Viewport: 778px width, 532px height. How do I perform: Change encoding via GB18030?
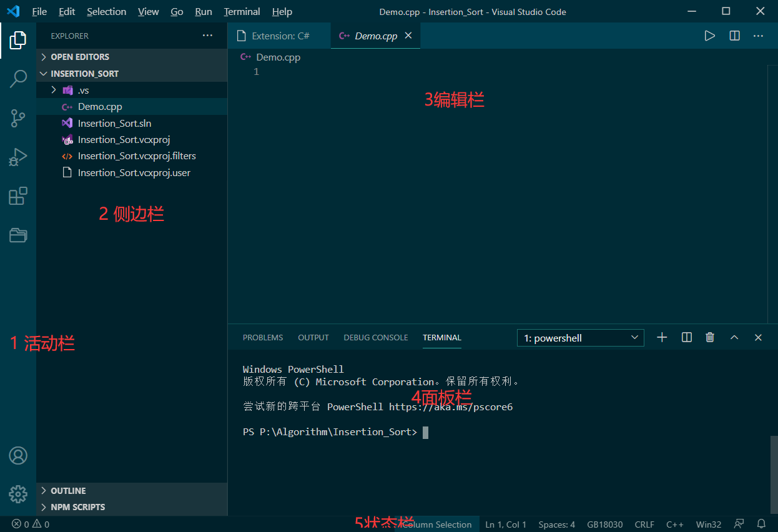coord(605,525)
